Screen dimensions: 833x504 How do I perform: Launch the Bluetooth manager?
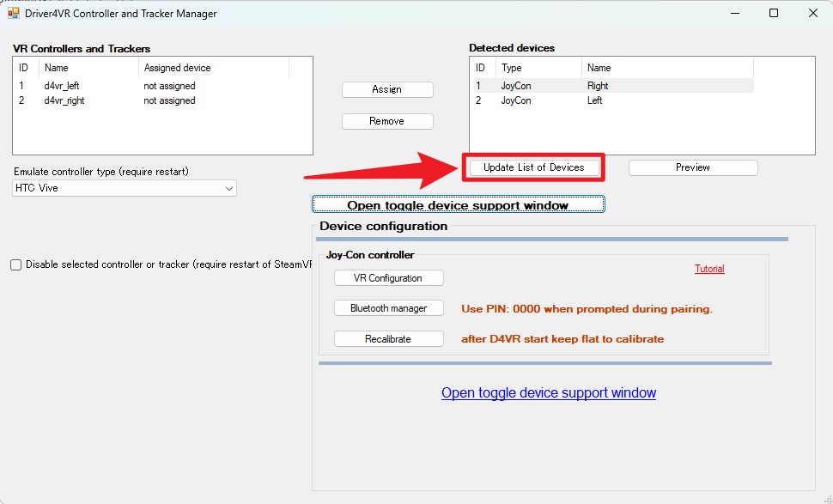[x=388, y=308]
